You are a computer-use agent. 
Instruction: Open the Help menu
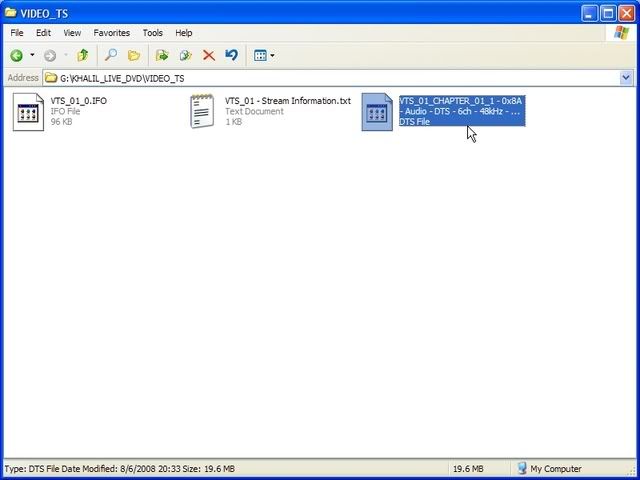(184, 33)
